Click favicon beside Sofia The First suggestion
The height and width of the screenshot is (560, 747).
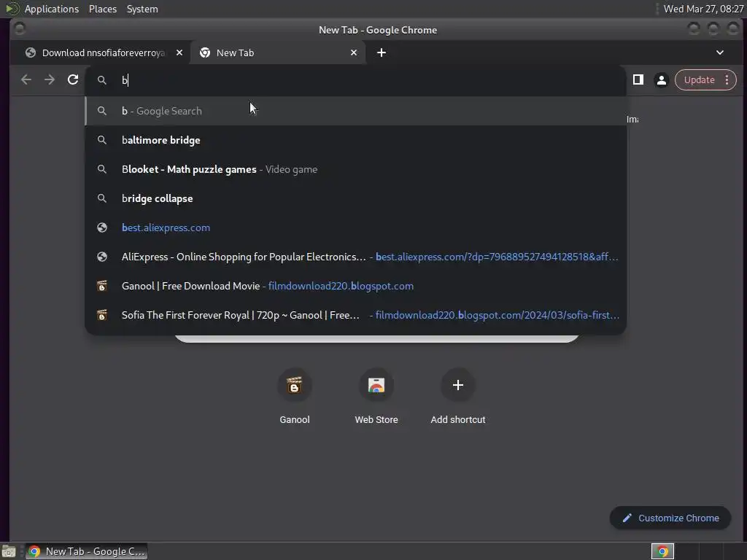(x=102, y=315)
